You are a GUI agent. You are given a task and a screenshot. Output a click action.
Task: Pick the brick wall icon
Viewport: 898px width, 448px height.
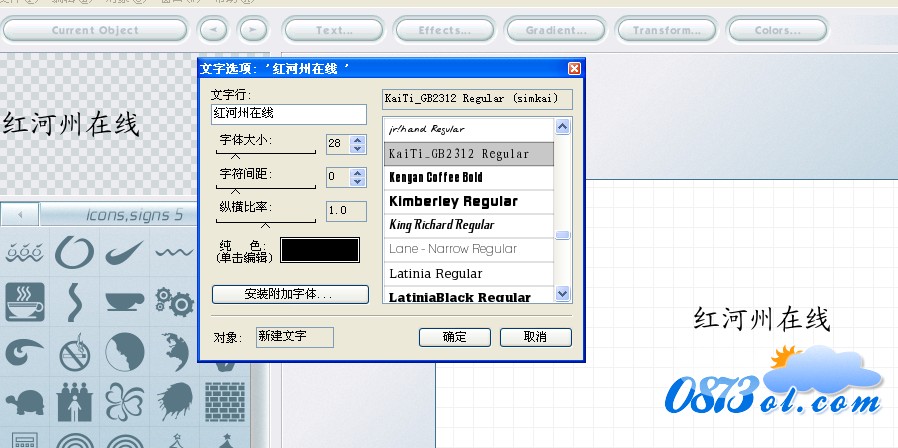(x=225, y=402)
